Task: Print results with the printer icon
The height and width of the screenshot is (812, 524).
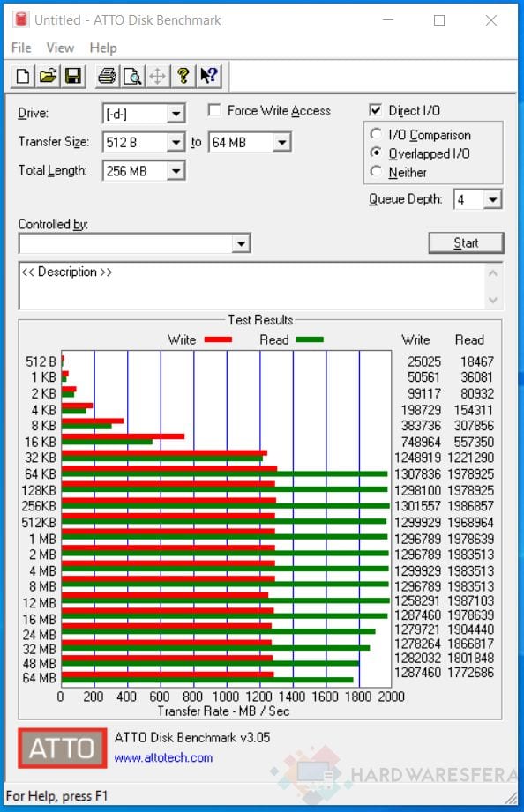Action: (x=107, y=76)
